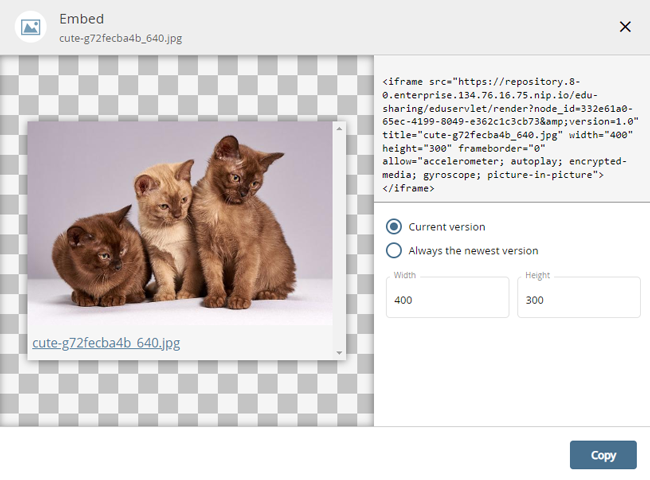The width and height of the screenshot is (650, 480).
Task: Select the Always the newest version radio button
Action: (394, 251)
